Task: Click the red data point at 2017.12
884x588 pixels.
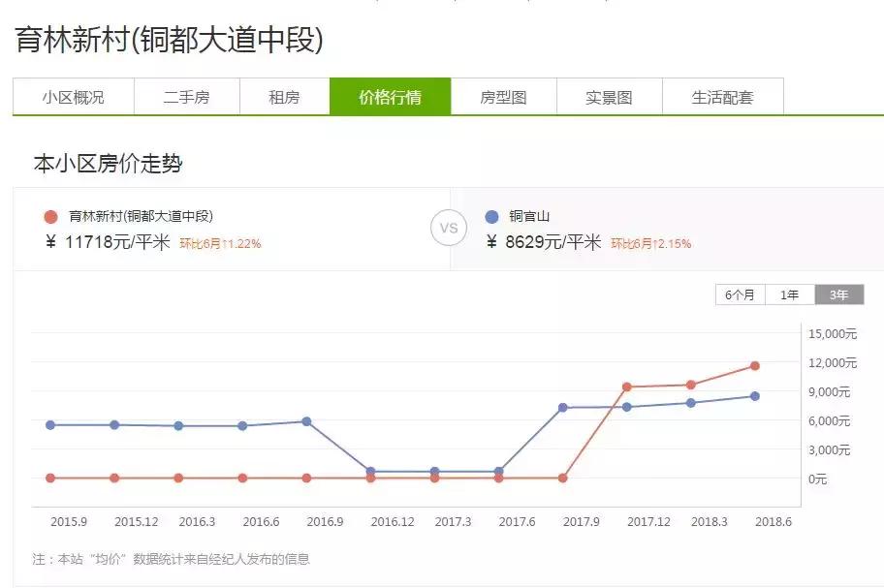Action: (626, 386)
